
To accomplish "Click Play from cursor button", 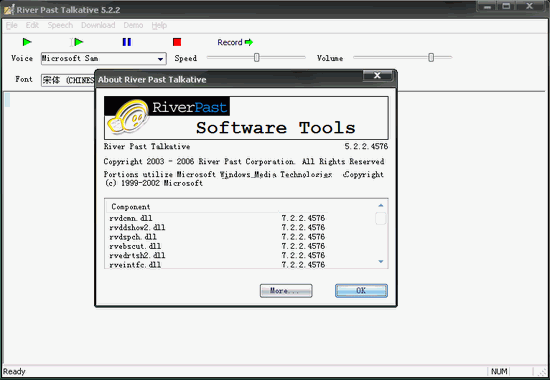I will click(x=77, y=42).
